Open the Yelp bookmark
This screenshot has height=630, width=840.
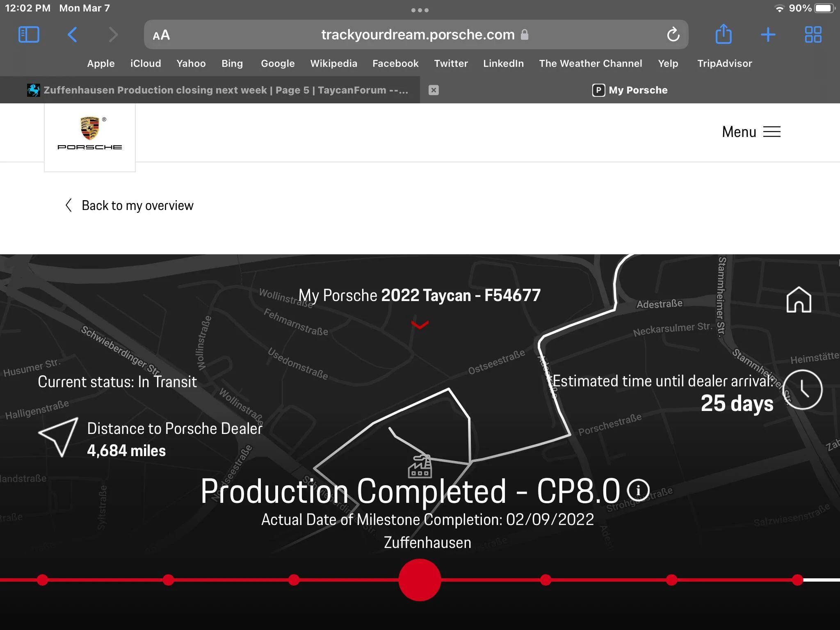[x=668, y=64]
